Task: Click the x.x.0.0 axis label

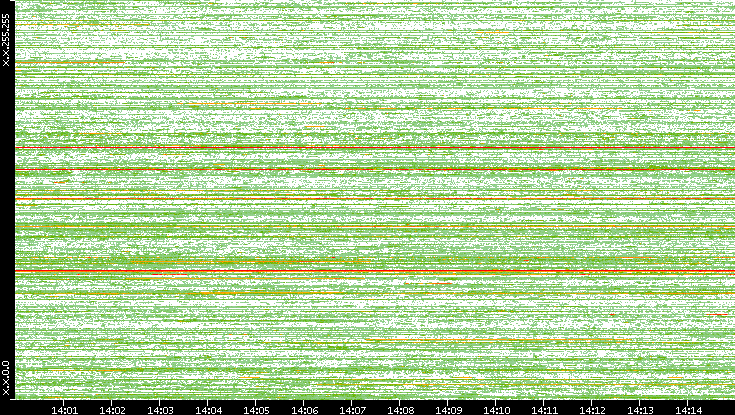Action: click(x=6, y=378)
